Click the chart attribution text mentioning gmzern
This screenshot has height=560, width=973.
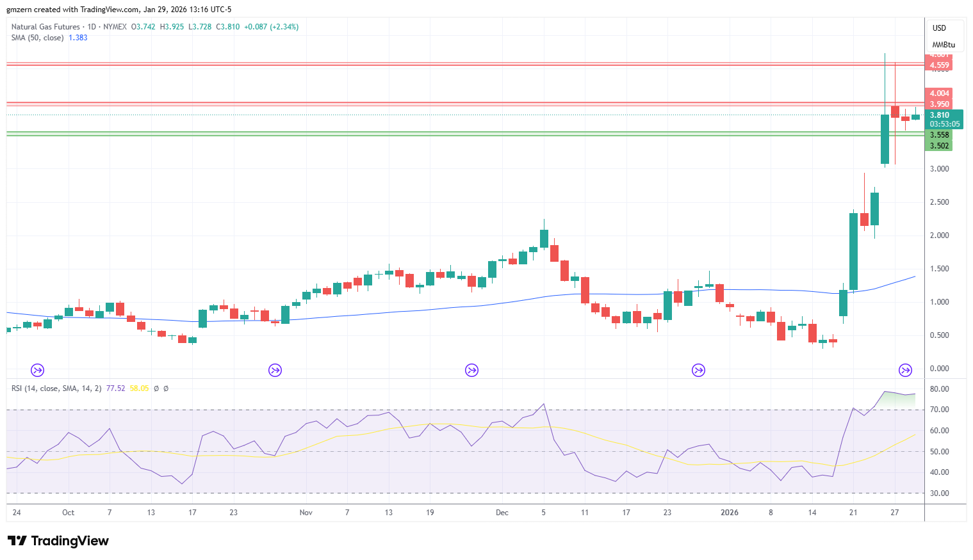119,10
